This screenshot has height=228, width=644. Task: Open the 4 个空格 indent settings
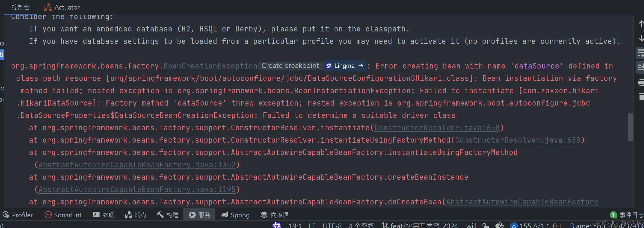(x=361, y=225)
